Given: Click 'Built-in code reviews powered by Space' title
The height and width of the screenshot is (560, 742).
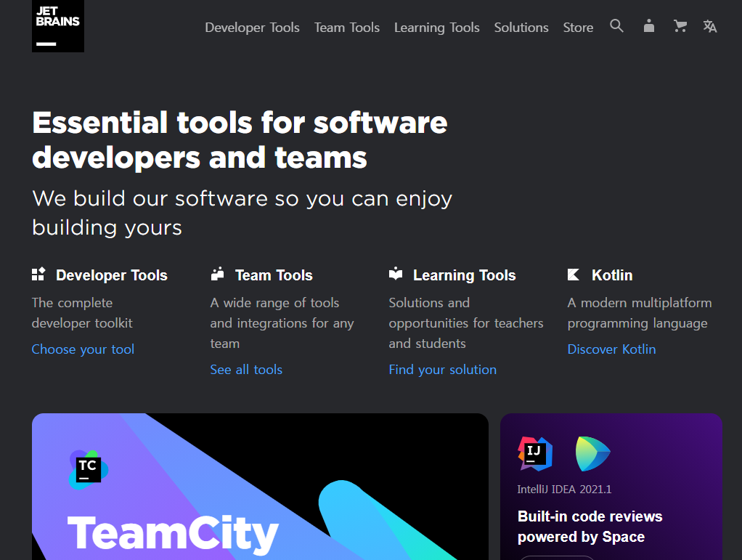Looking at the screenshot, I should [590, 527].
